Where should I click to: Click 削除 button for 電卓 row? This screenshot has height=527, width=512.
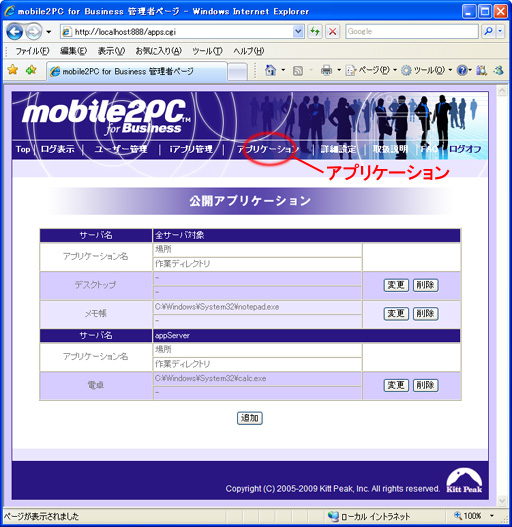(425, 385)
